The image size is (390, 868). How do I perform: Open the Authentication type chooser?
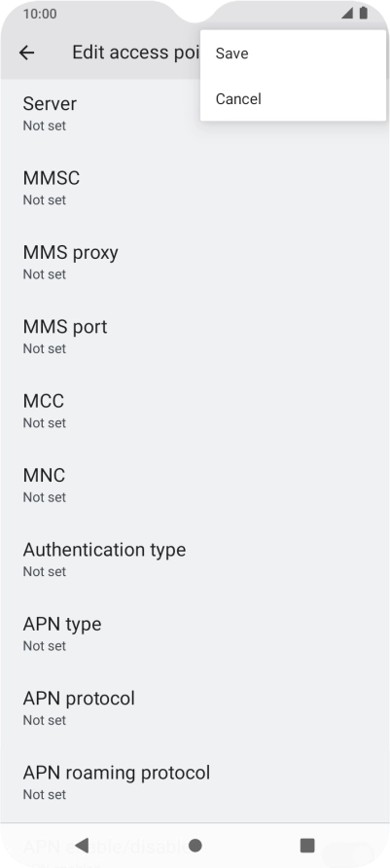pyautogui.click(x=195, y=559)
